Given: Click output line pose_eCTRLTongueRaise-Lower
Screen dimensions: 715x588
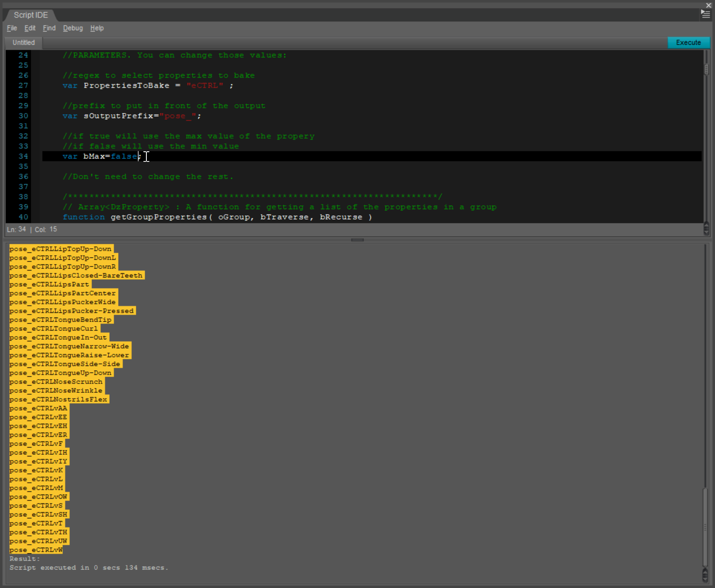Looking at the screenshot, I should 70,355.
